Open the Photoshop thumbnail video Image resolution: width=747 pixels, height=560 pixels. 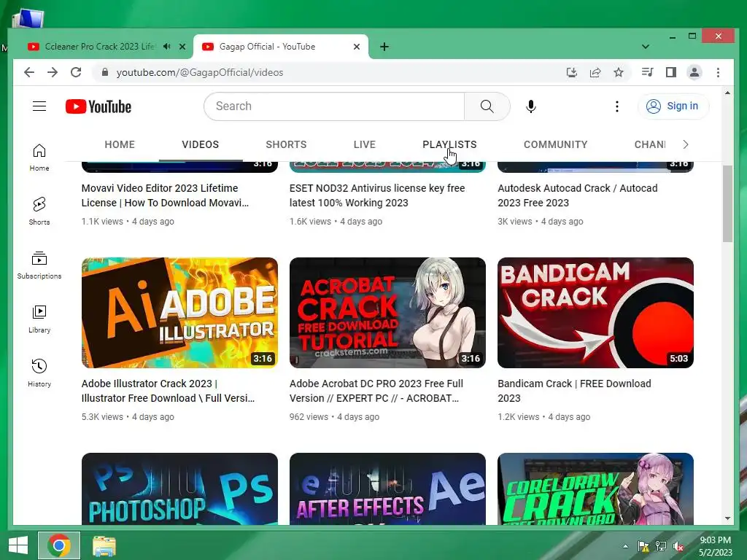[x=179, y=489]
